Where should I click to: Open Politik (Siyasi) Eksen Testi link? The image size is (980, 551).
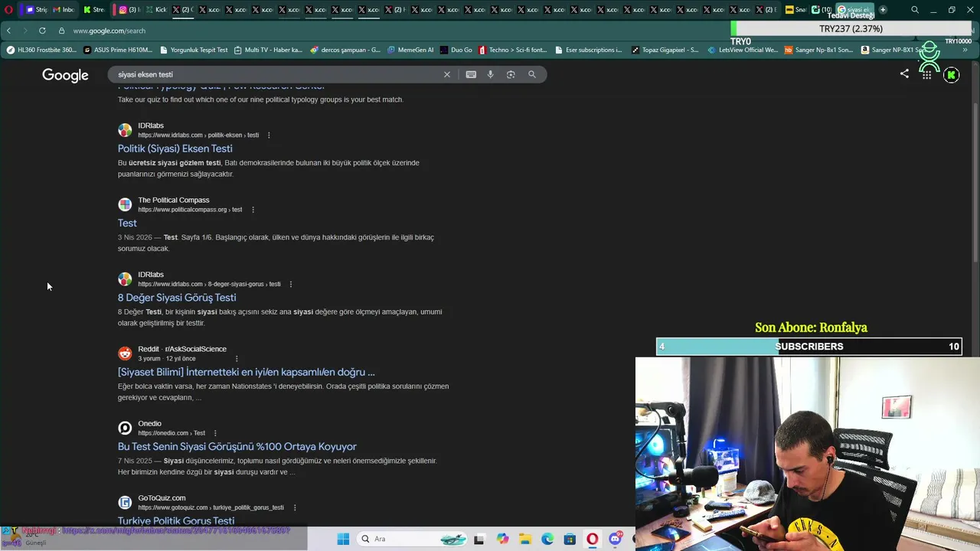coord(175,148)
